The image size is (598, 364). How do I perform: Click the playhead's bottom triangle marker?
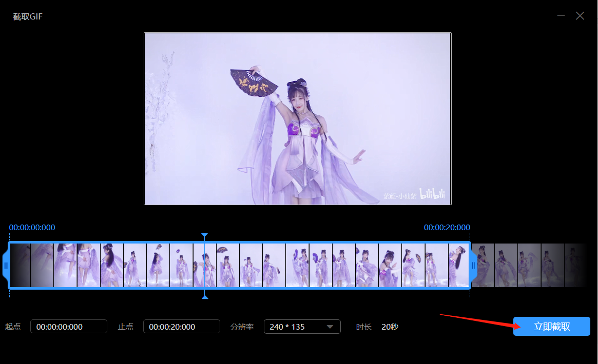click(205, 297)
